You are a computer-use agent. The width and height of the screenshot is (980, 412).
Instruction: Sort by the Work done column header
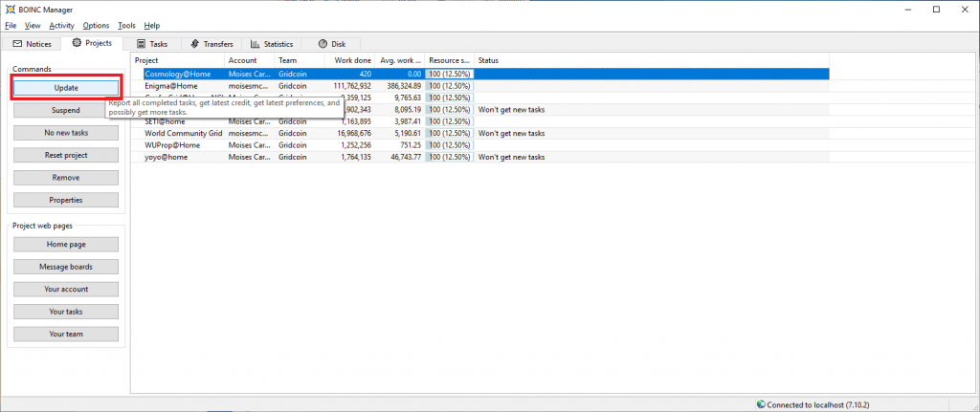pos(350,60)
